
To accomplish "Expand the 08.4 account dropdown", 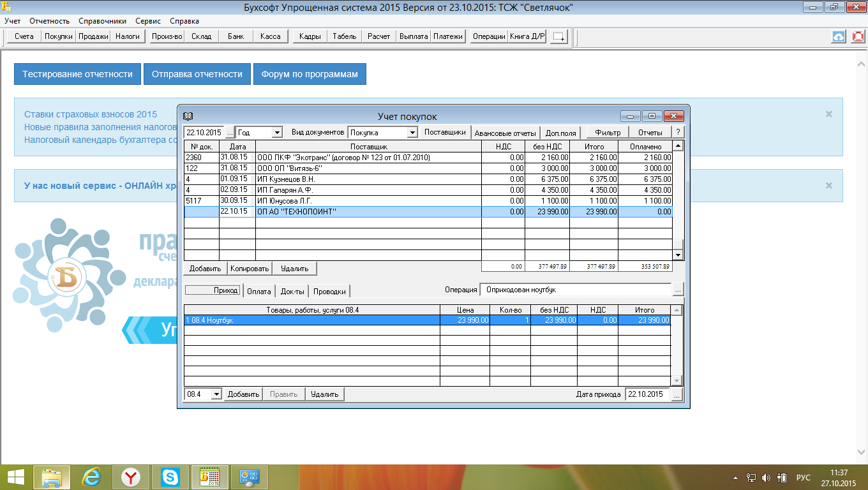I will [216, 394].
